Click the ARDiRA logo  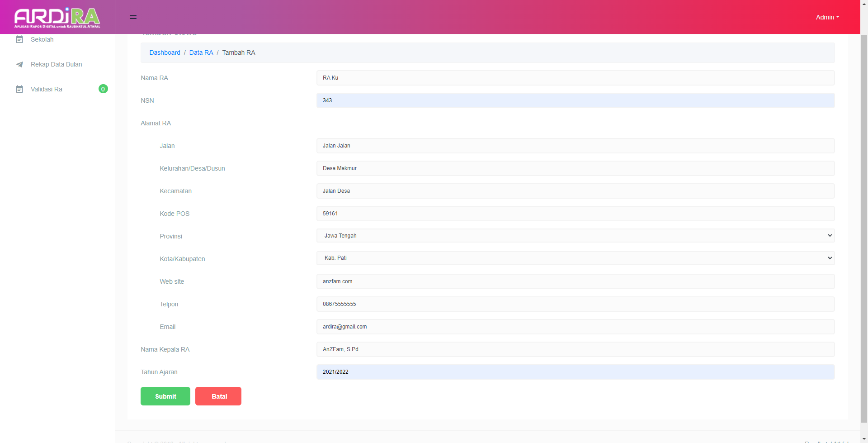click(57, 17)
